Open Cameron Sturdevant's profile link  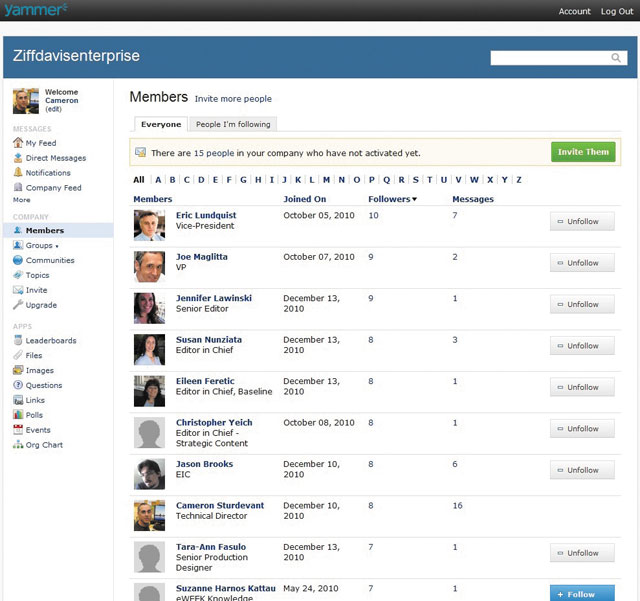pyautogui.click(x=220, y=505)
